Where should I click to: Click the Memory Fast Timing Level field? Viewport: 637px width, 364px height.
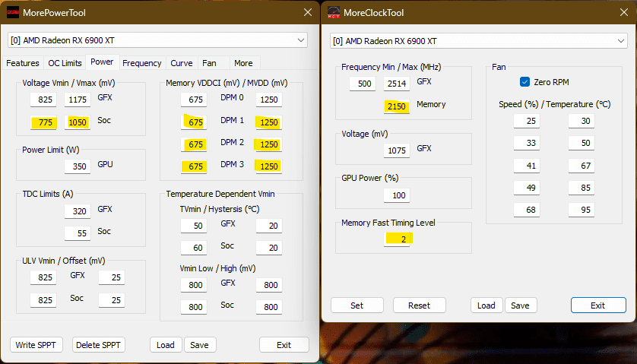point(398,239)
